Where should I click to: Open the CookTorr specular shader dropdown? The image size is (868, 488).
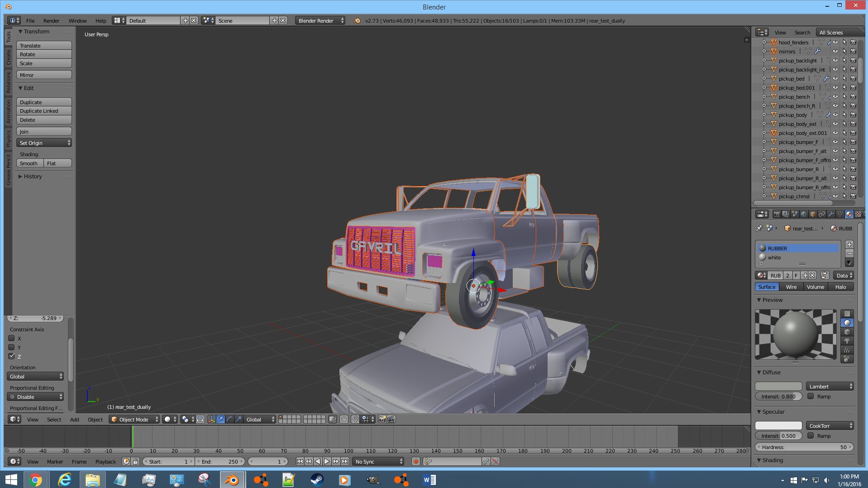(830, 426)
